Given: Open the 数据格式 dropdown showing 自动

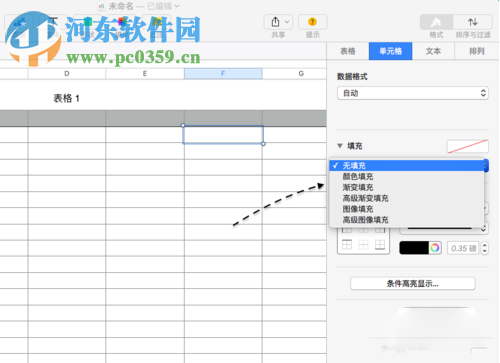Looking at the screenshot, I should (x=413, y=93).
